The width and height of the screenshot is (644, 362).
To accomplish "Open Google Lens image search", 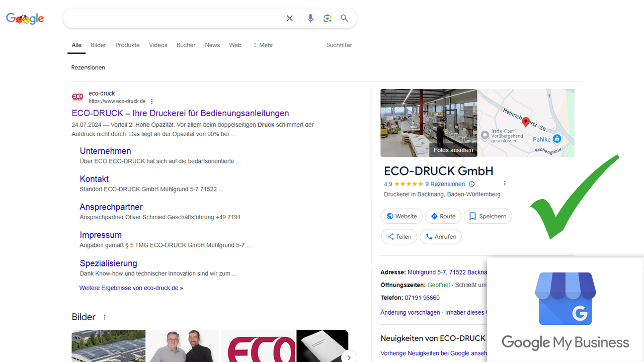I will pos(328,19).
